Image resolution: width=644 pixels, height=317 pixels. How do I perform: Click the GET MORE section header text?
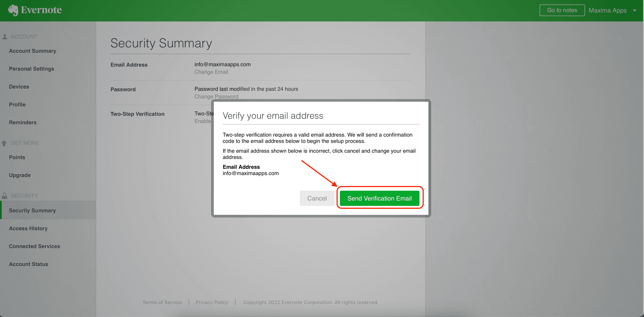coord(25,143)
